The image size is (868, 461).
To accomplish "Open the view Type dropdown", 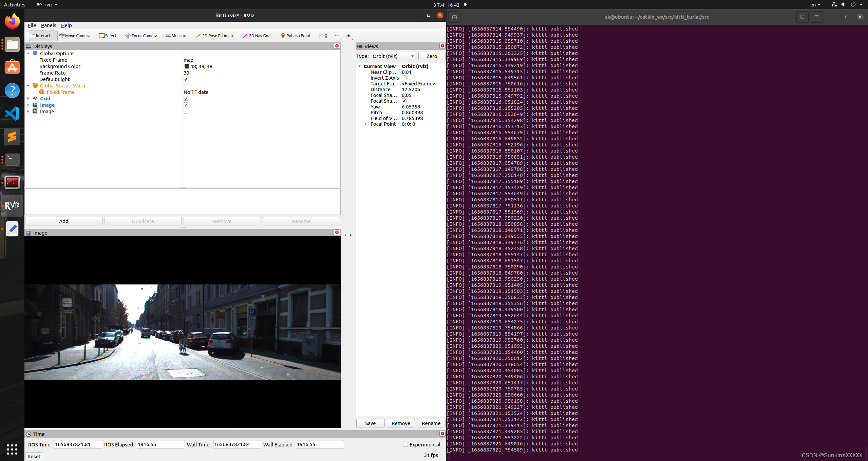I will tap(393, 56).
